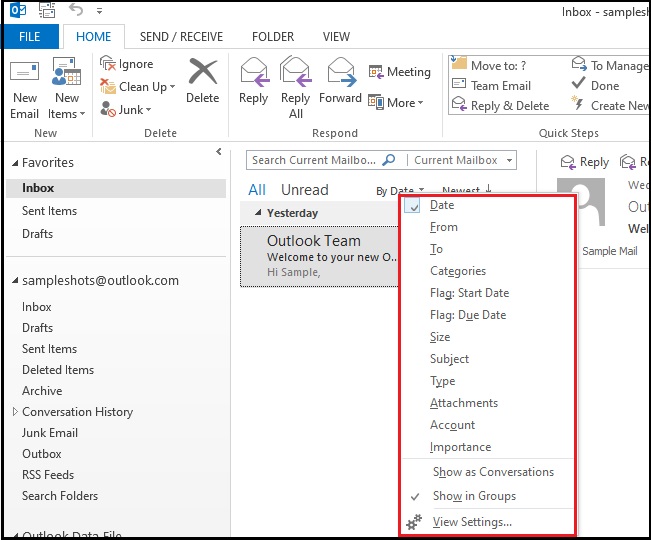This screenshot has height=540, width=651.
Task: Switch to the SEND / RECEIVE tab
Action: pos(182,37)
